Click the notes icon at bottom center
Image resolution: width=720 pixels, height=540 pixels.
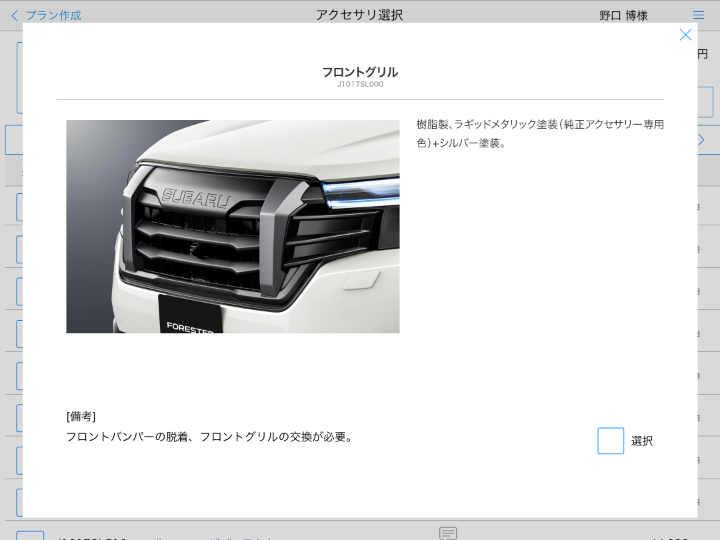448,533
